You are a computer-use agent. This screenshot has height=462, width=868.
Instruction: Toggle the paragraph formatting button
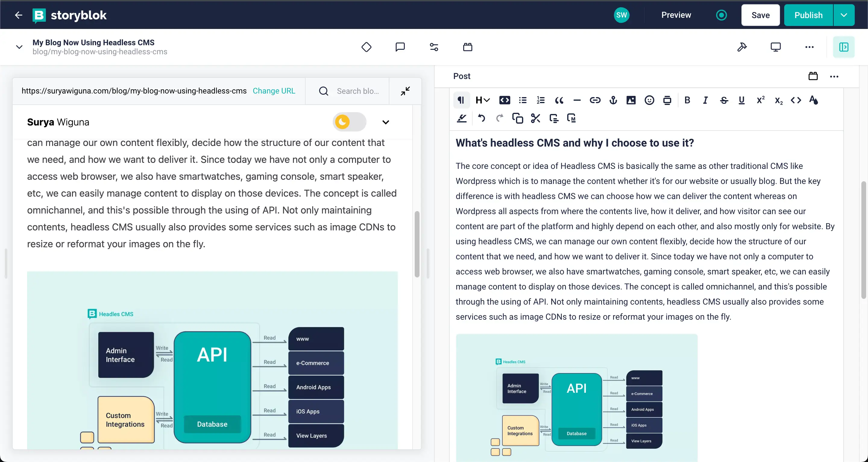point(461,100)
